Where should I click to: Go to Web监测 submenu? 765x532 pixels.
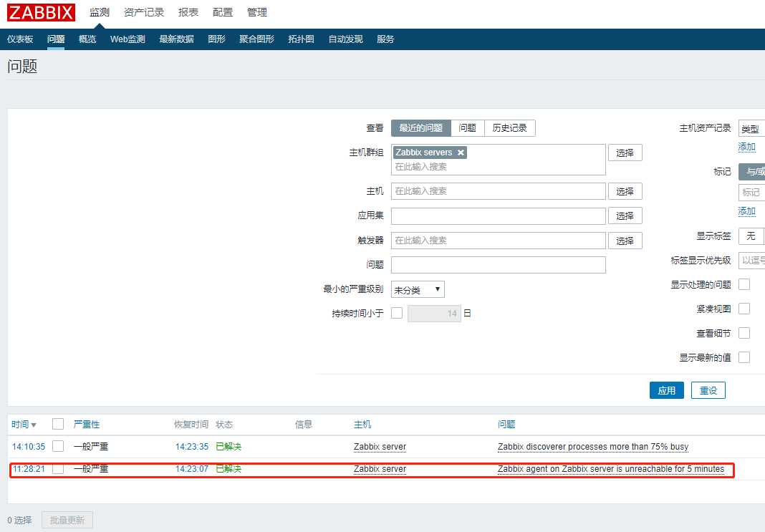click(127, 39)
